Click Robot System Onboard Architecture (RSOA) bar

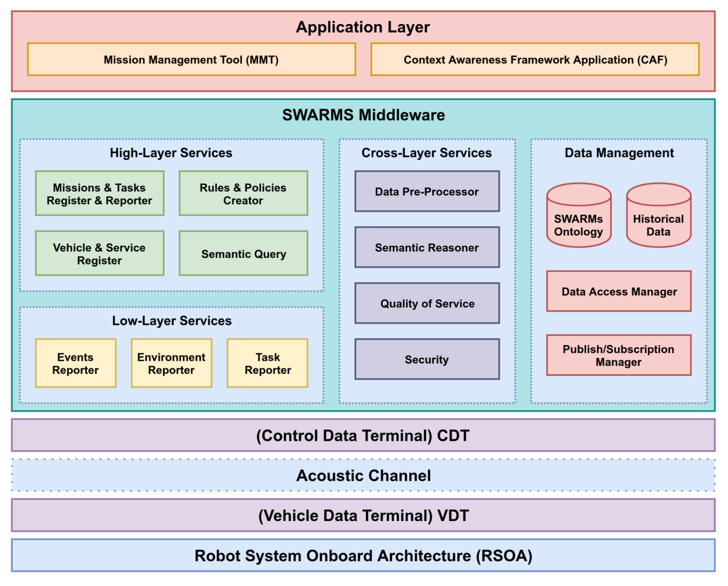363,556
